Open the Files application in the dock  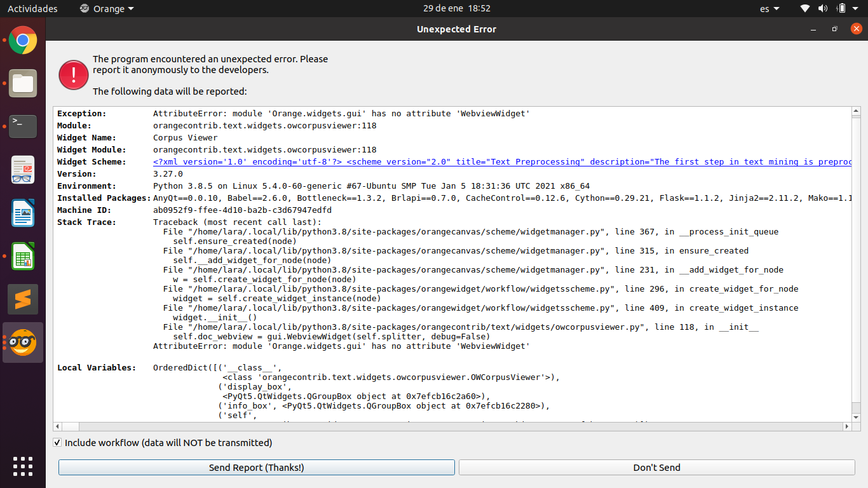(22, 83)
